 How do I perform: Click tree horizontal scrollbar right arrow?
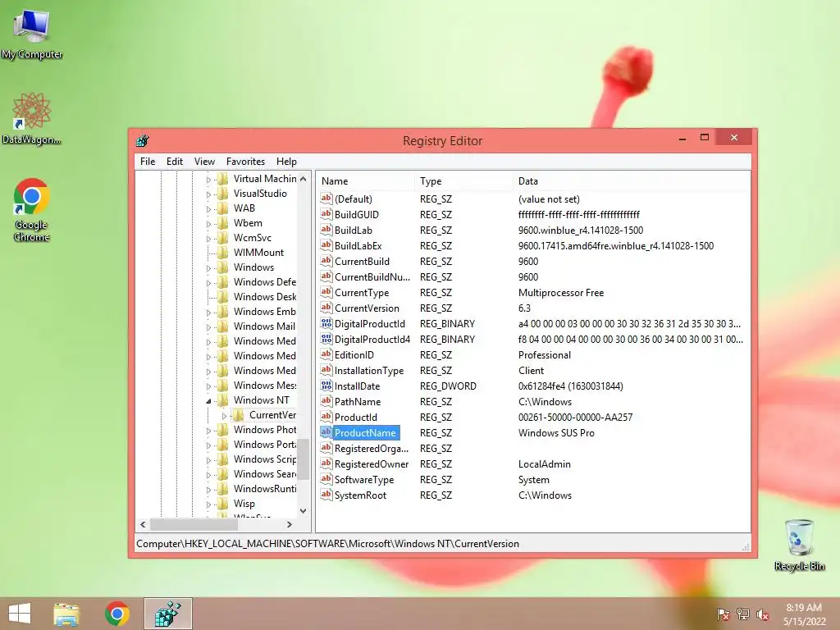(290, 524)
